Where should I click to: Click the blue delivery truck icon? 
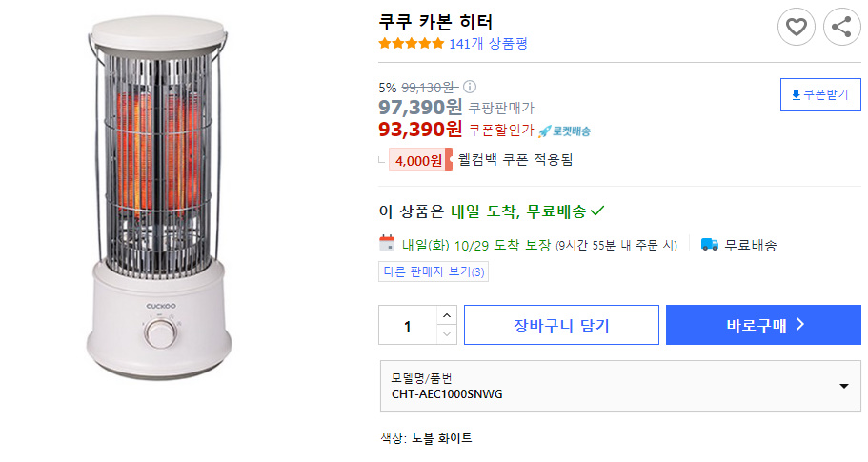pyautogui.click(x=709, y=244)
